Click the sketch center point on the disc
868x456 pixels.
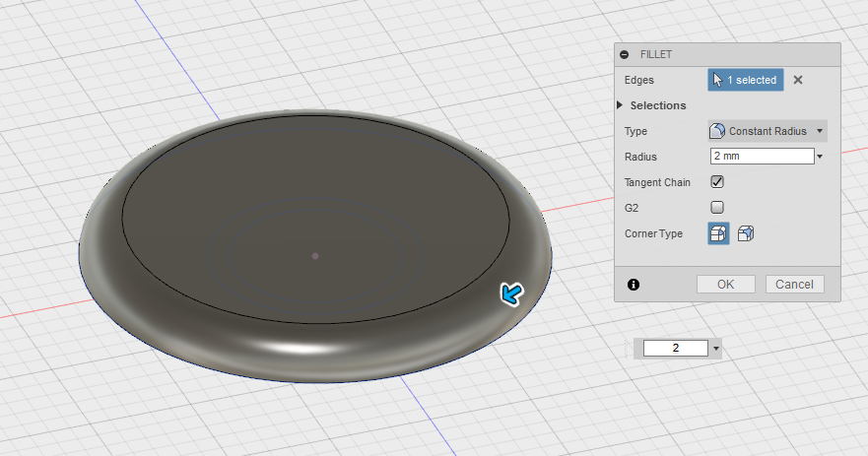315,256
